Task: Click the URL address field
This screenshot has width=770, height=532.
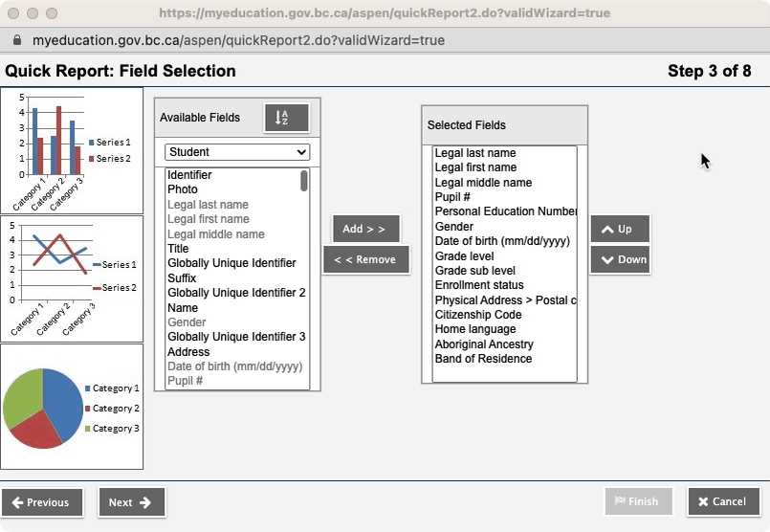Action: pyautogui.click(x=239, y=40)
